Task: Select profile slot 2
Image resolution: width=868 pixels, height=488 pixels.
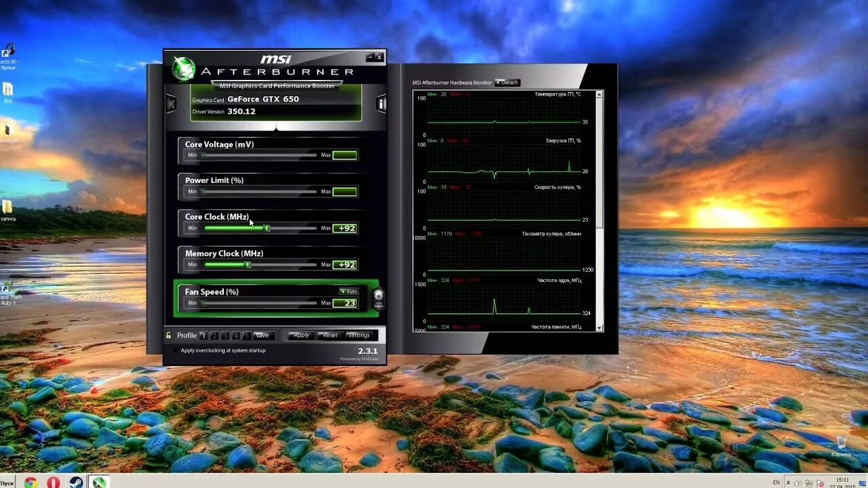Action: pos(214,335)
